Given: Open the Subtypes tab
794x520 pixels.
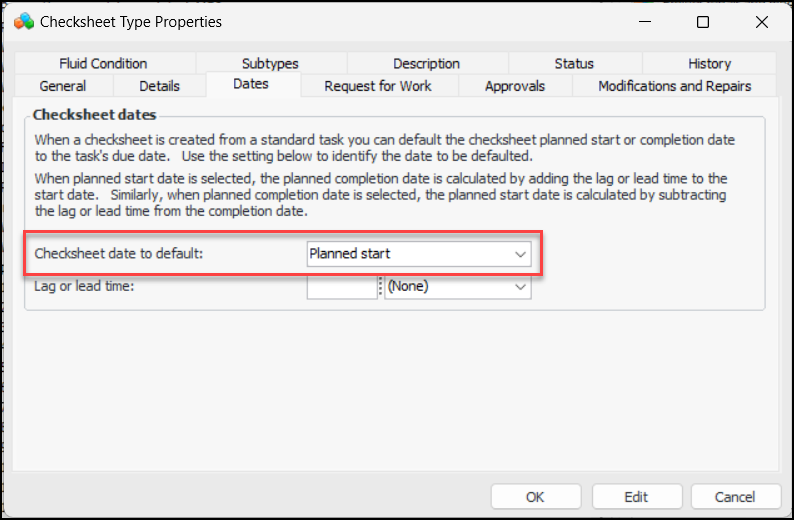Looking at the screenshot, I should click(270, 64).
